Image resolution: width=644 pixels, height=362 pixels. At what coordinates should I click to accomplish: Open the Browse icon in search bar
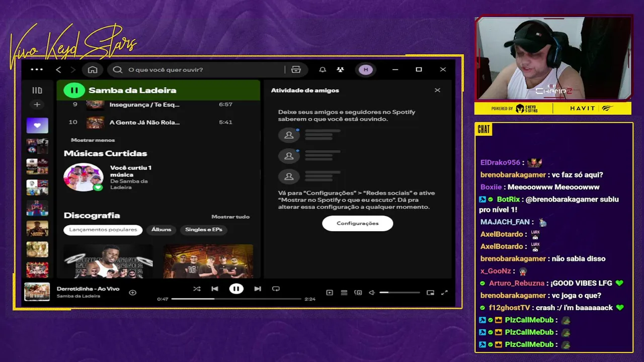tap(296, 69)
